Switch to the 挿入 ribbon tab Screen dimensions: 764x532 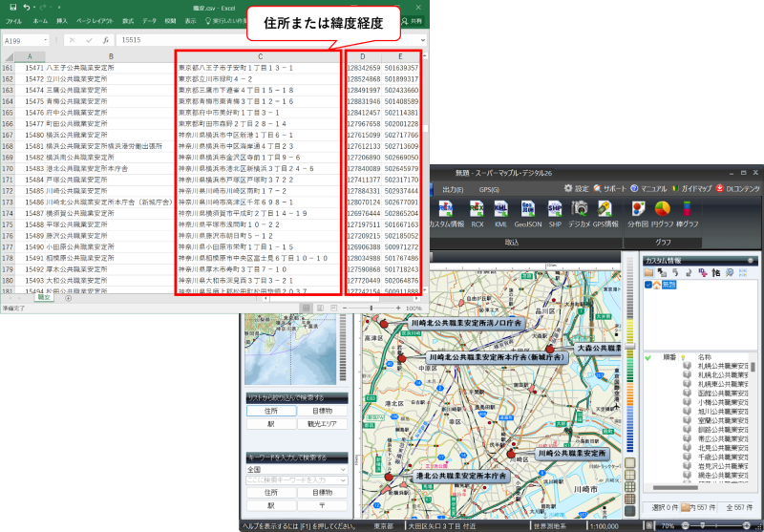coord(62,21)
